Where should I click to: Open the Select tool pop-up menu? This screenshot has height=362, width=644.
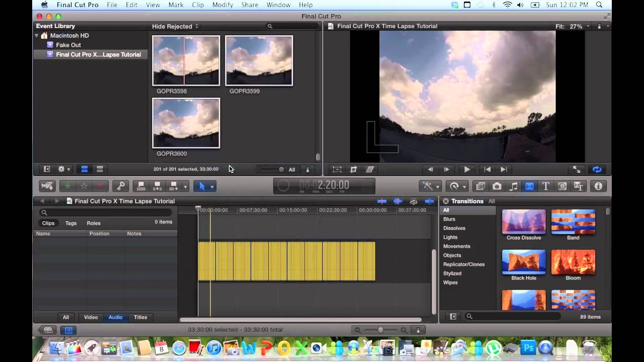tap(204, 187)
